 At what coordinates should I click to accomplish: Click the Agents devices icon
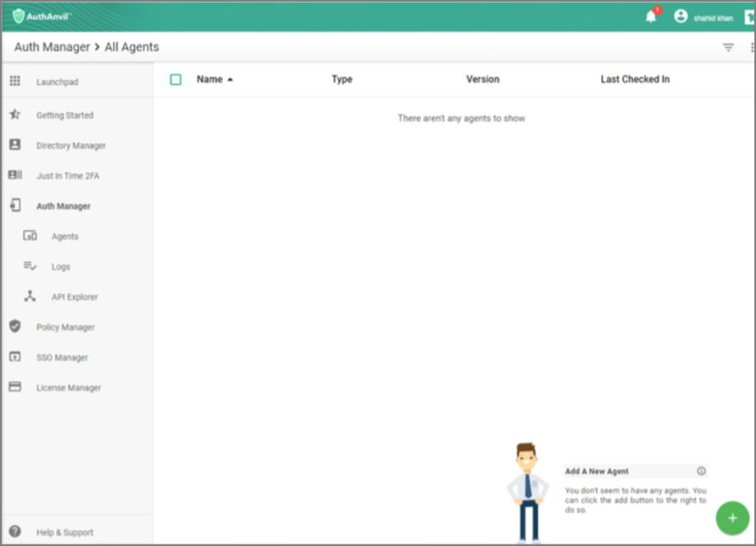30,236
